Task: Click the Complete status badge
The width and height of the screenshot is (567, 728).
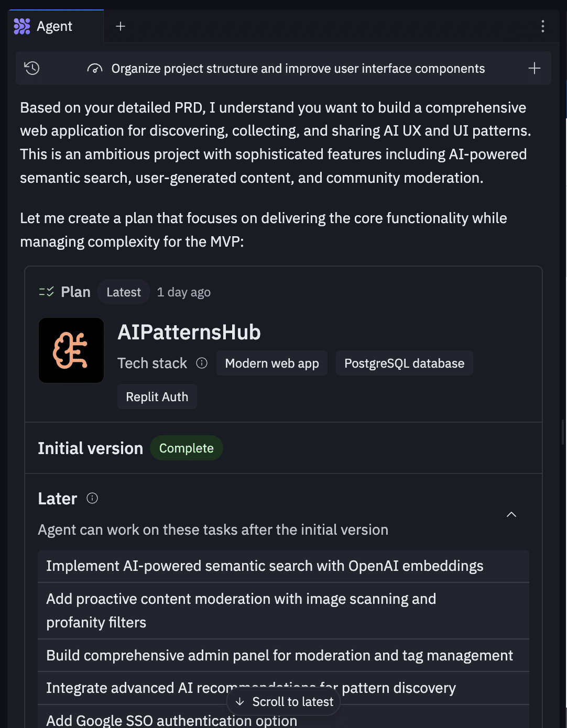Action: (x=186, y=448)
